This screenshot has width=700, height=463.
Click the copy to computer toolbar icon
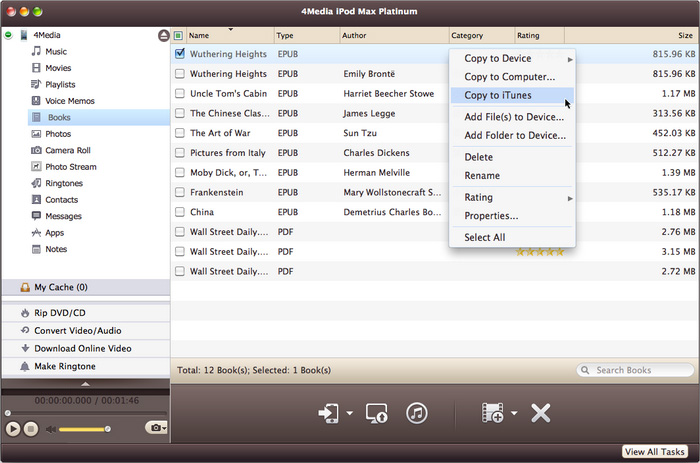pos(377,413)
